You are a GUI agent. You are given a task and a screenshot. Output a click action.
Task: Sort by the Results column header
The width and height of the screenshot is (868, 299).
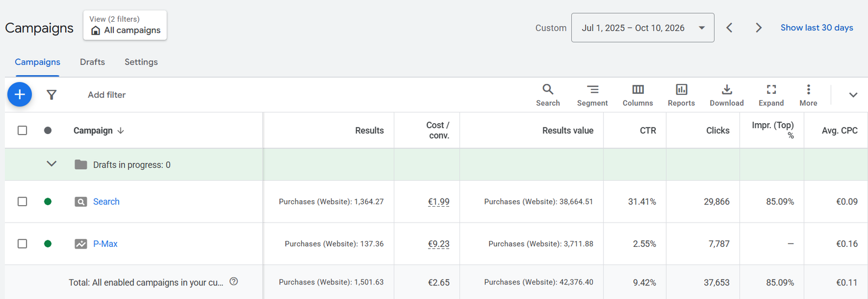click(369, 131)
